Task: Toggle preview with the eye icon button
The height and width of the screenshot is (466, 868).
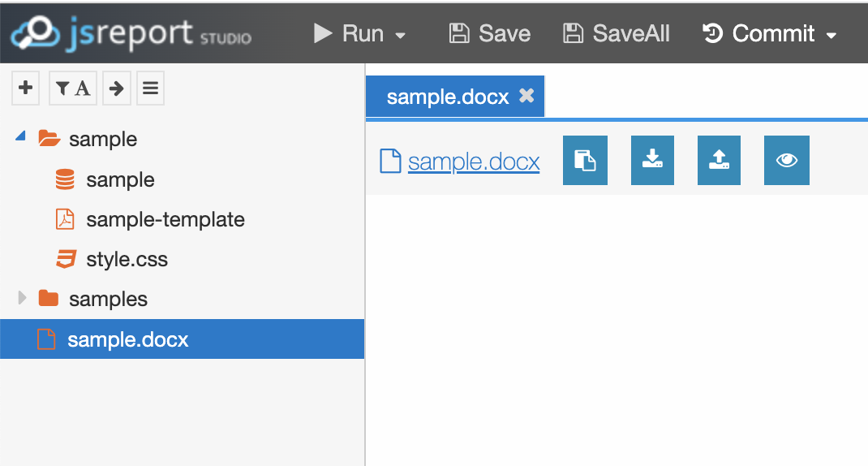Action: [786, 161]
